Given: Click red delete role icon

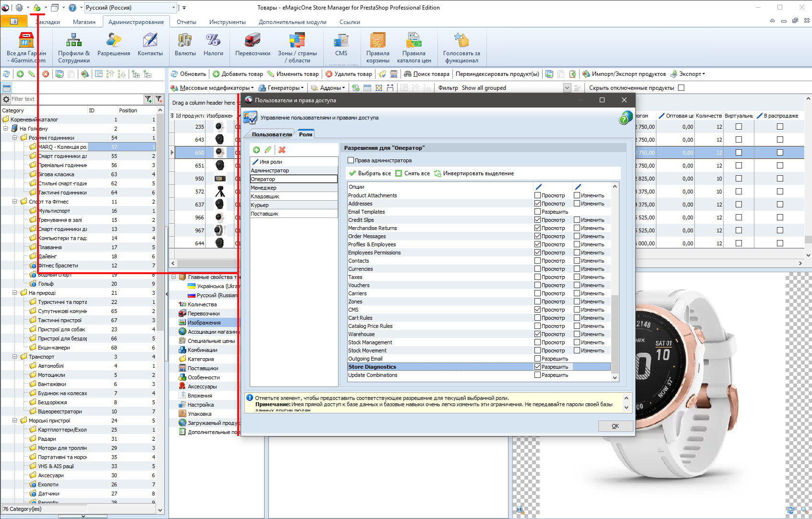Looking at the screenshot, I should click(x=282, y=150).
